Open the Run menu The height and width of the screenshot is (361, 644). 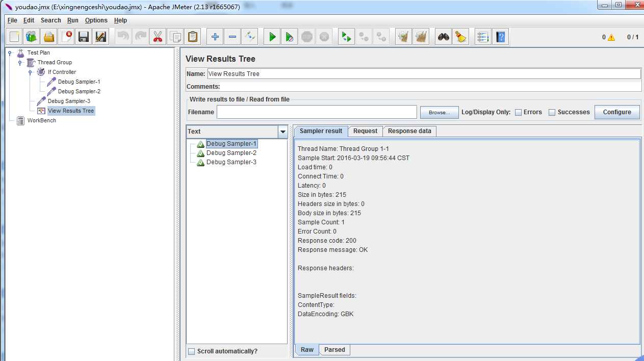click(x=73, y=20)
